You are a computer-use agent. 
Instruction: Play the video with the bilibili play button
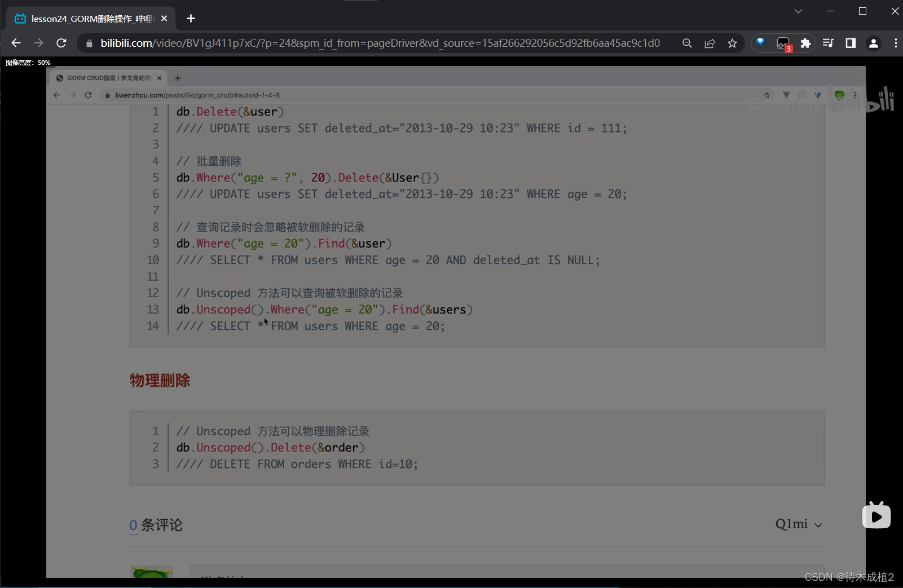[876, 516]
